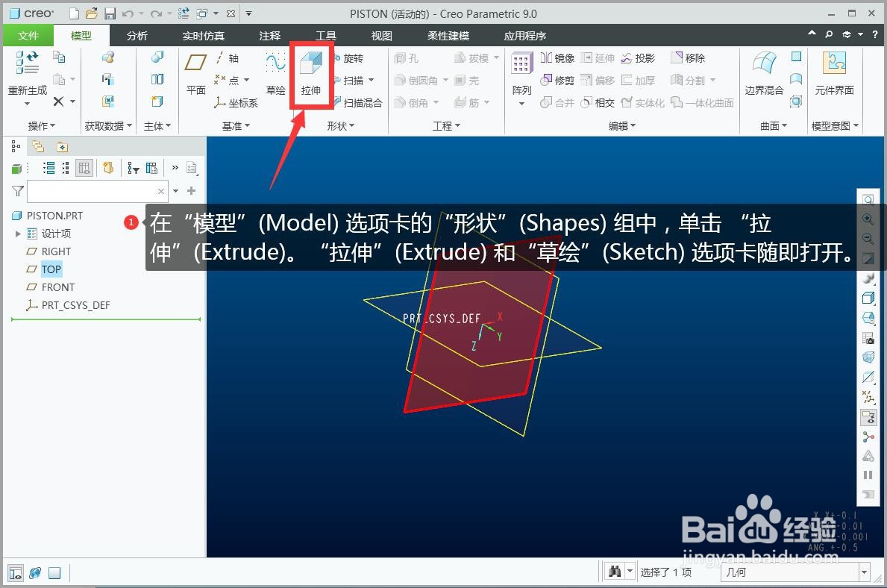Select PRT_CSYS_DEF in model tree

(76, 305)
